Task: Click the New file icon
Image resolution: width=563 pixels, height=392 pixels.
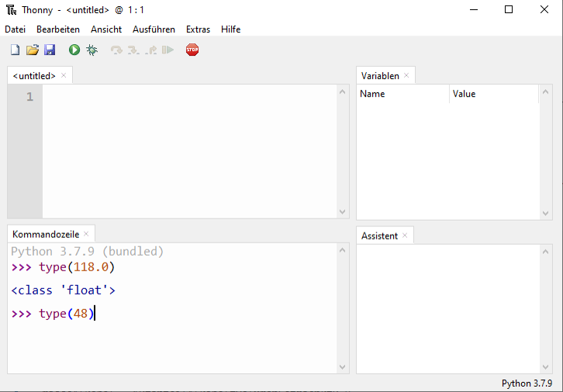Action: point(15,50)
